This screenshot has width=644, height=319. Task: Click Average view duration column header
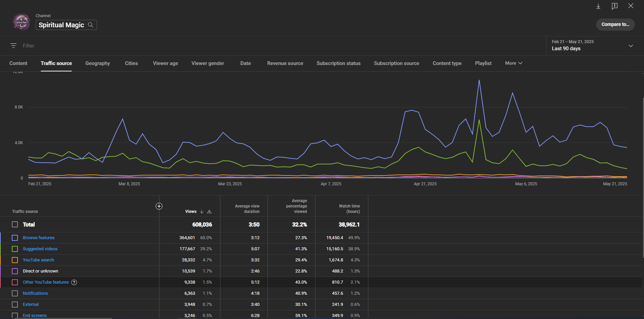pos(247,209)
